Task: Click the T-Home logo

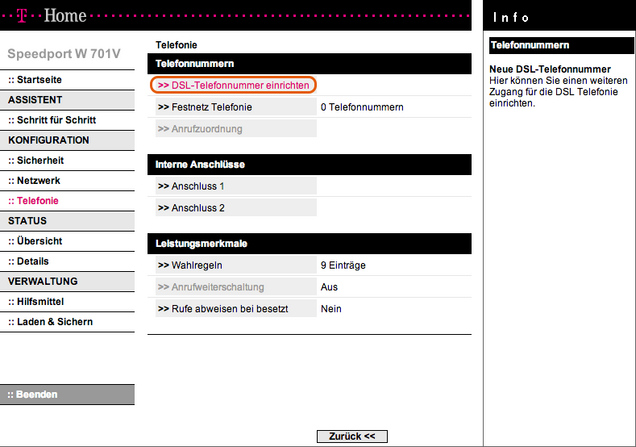Action: coord(48,16)
